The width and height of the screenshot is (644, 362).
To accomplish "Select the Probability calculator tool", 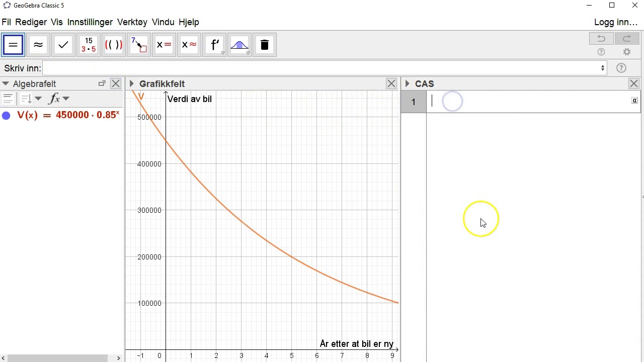I will coord(239,45).
